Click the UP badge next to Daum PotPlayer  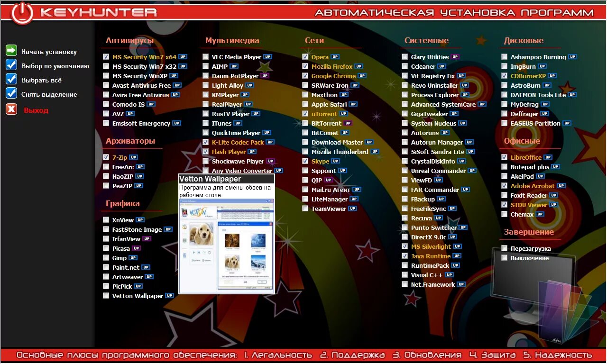point(265,76)
